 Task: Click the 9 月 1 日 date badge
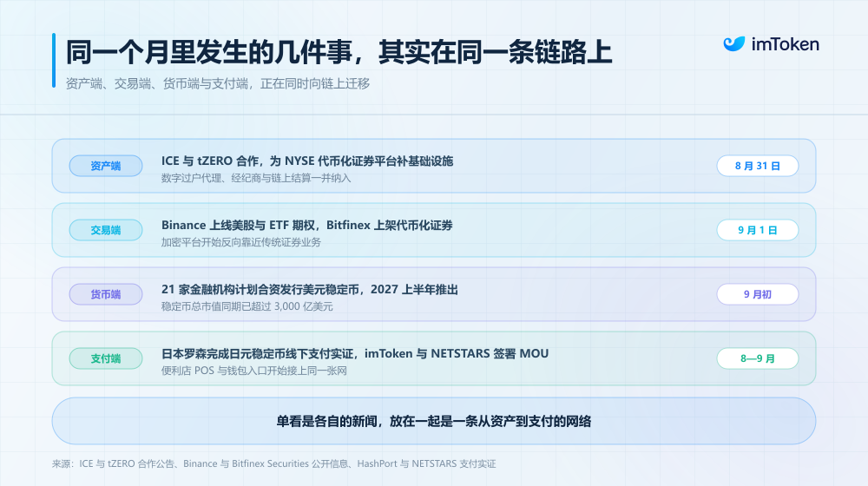pyautogui.click(x=757, y=230)
